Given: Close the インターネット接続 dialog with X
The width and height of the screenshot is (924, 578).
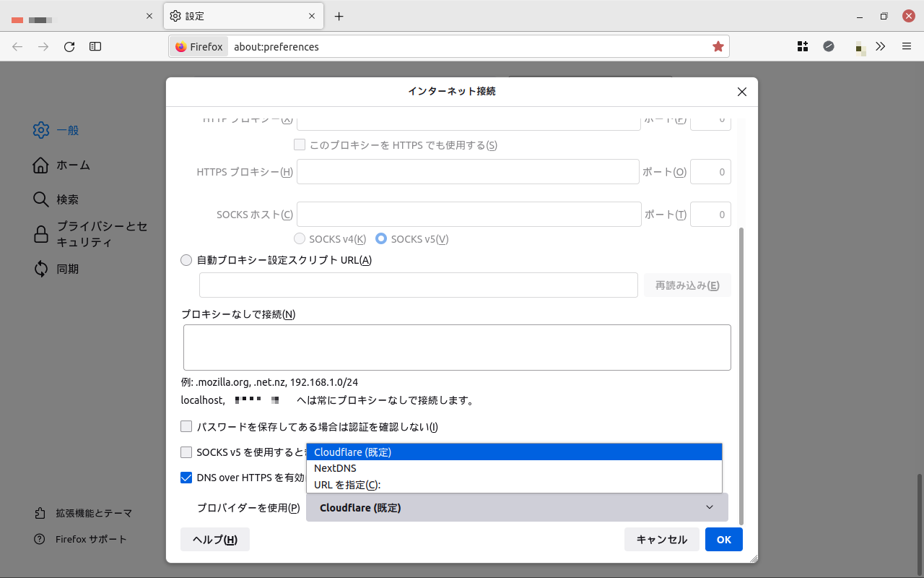Looking at the screenshot, I should [741, 92].
